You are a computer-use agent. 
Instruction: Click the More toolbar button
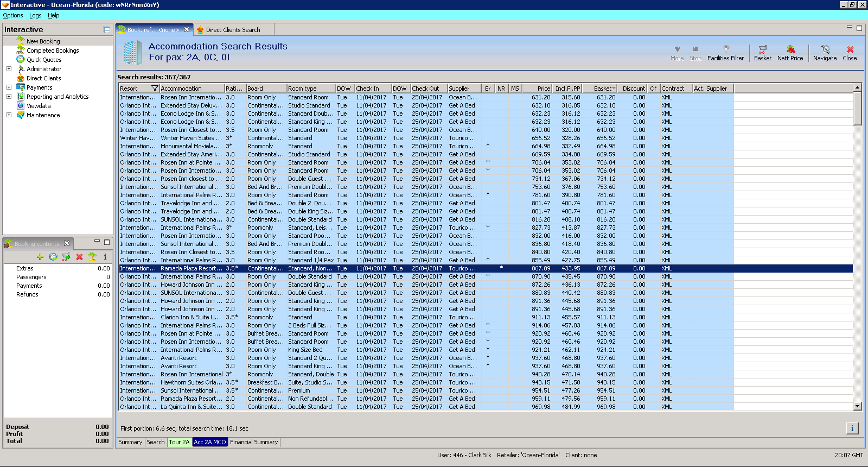point(677,53)
